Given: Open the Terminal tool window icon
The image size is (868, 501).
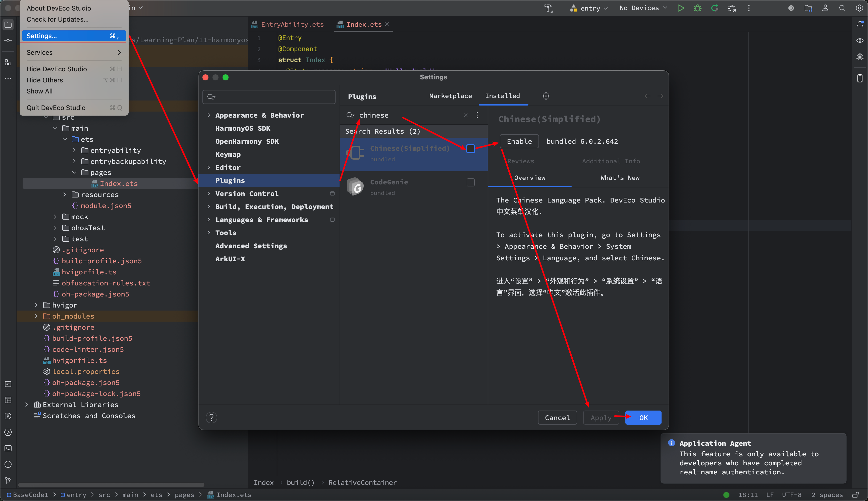Looking at the screenshot, I should (x=8, y=448).
